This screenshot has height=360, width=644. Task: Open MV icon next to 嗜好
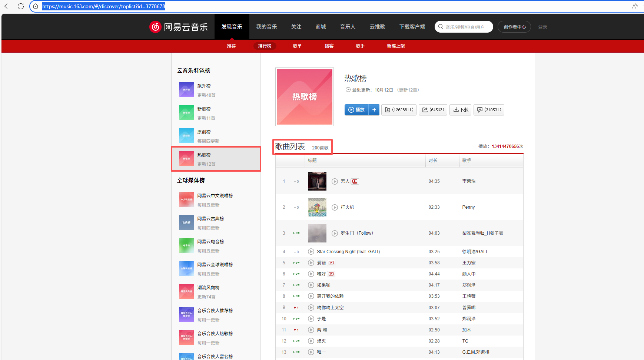[331, 274]
